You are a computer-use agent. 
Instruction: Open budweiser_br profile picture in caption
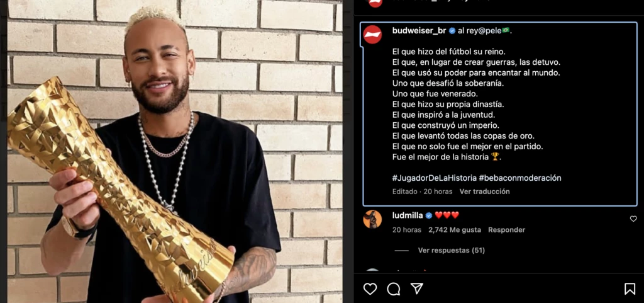(x=372, y=35)
